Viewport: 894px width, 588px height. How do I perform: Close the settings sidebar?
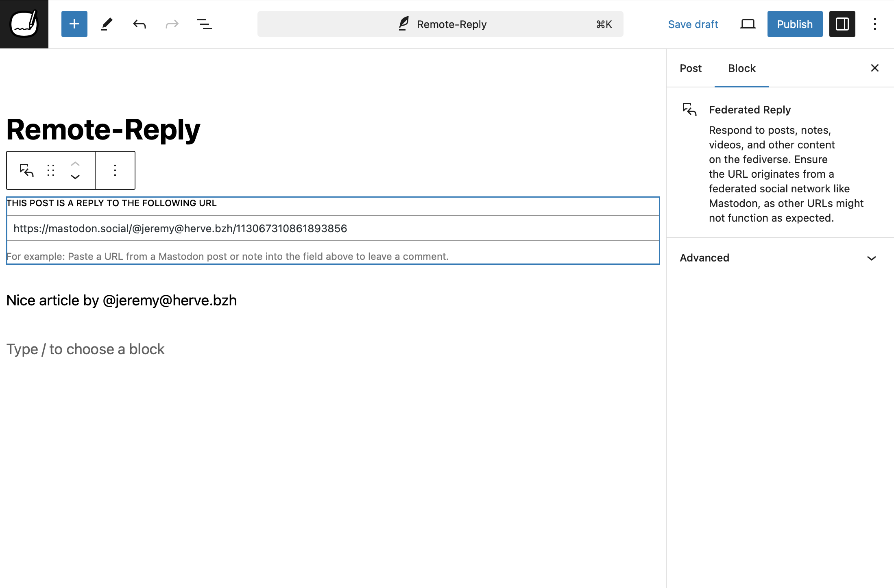[874, 68]
